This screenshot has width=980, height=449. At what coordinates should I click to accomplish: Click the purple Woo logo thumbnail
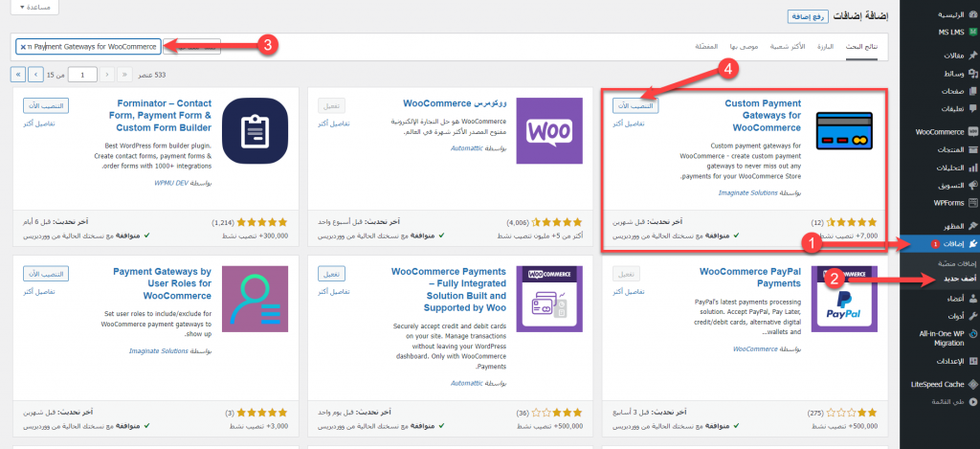point(549,131)
